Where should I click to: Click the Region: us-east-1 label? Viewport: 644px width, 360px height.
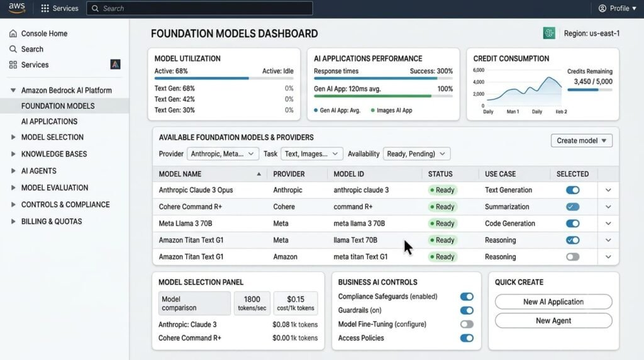[591, 33]
